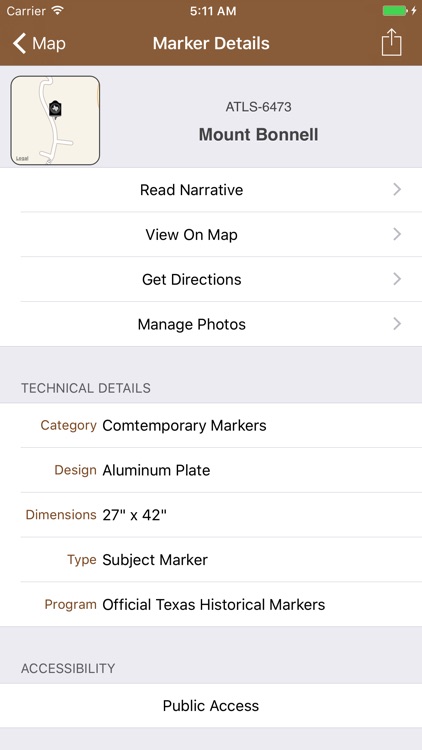The width and height of the screenshot is (422, 750).
Task: Select the Category Comtemporary Markers row
Action: click(211, 425)
